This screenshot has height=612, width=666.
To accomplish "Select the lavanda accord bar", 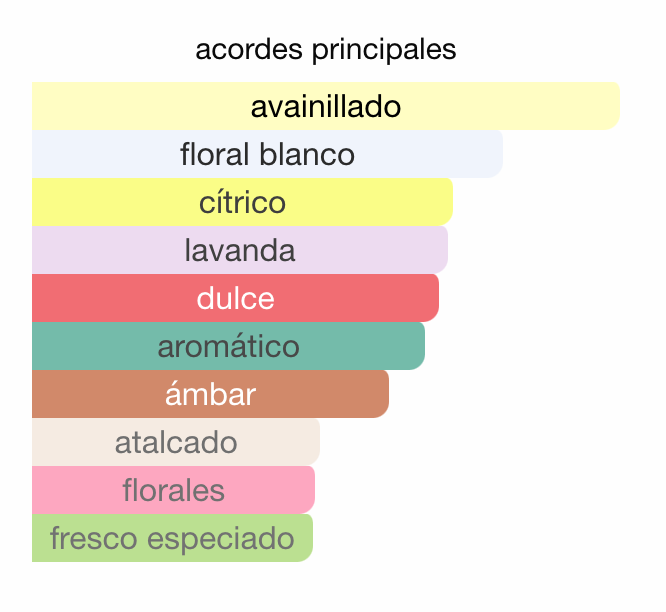I will (240, 250).
